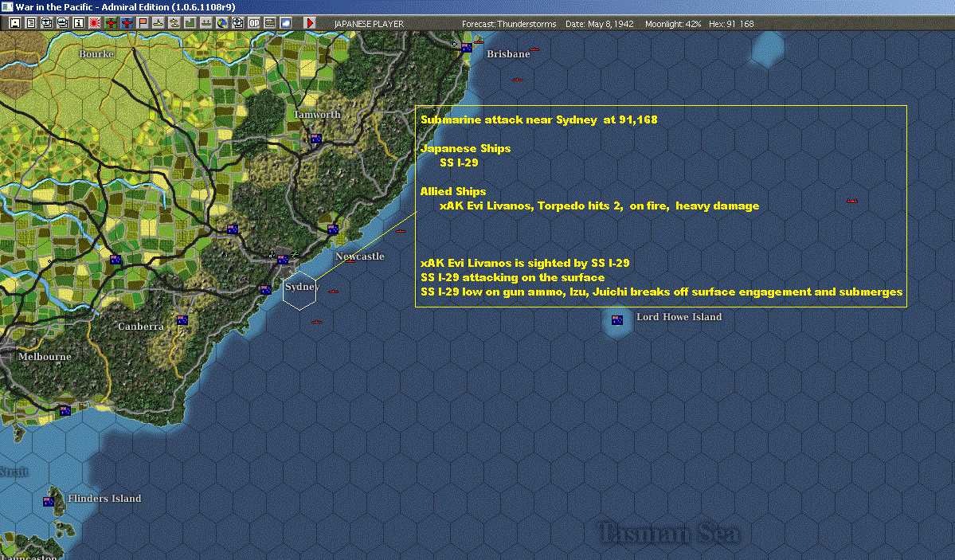Click the red play arrow to continue
Screen dimensions: 955x560
tap(309, 23)
